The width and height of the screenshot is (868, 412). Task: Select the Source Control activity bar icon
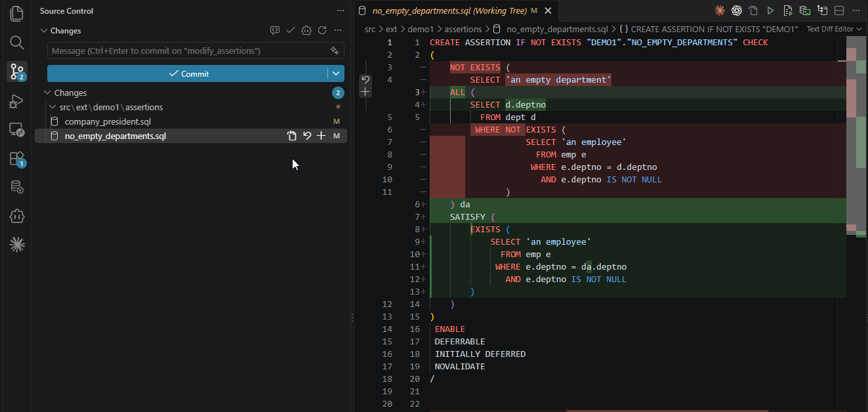click(17, 72)
